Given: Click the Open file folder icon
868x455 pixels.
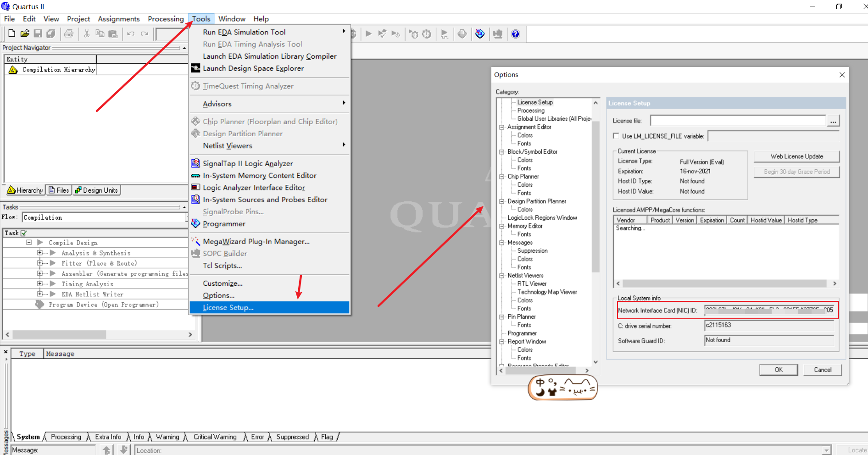Looking at the screenshot, I should 25,33.
